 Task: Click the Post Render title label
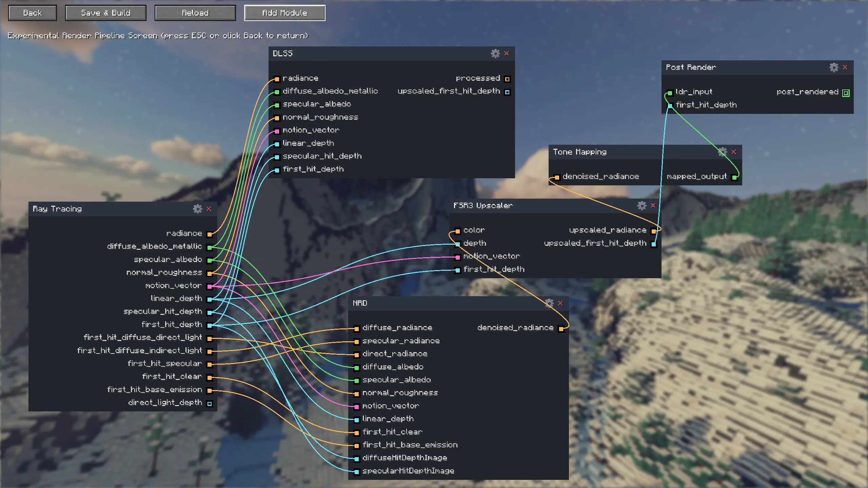[x=691, y=67]
